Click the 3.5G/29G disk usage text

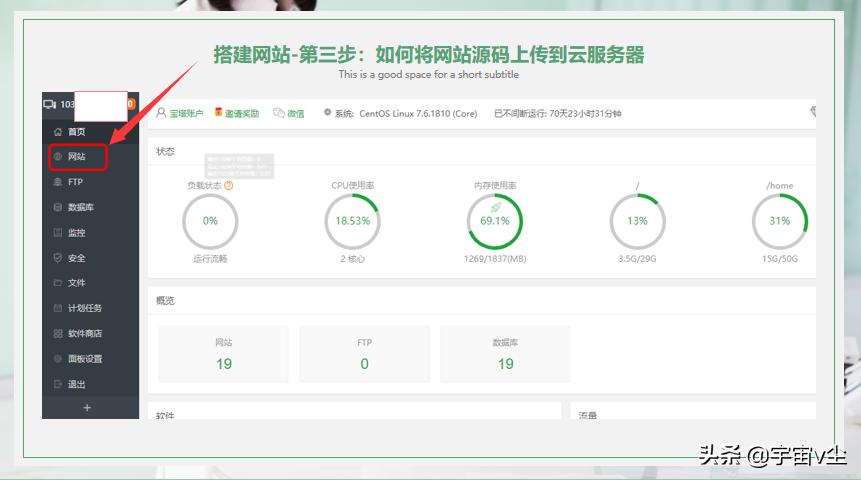[637, 259]
